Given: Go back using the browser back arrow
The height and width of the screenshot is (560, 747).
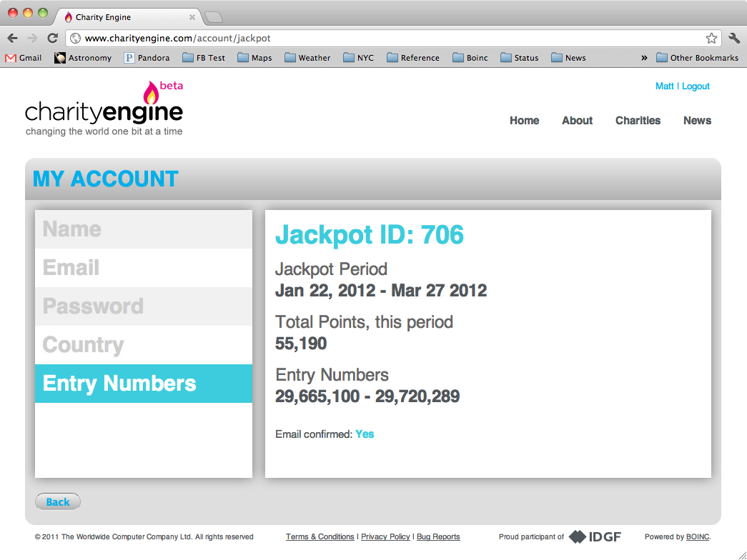Looking at the screenshot, I should pyautogui.click(x=13, y=38).
